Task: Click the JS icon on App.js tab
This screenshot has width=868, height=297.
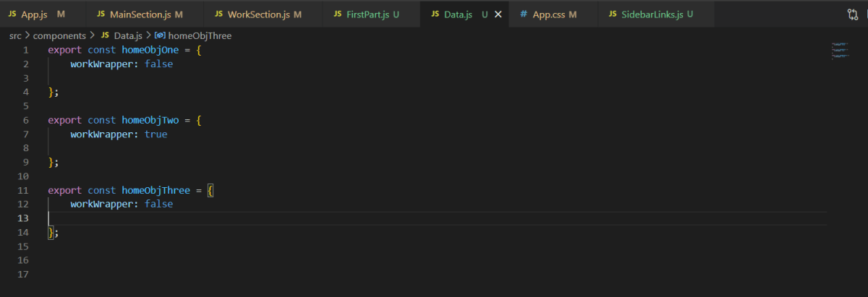Action: (x=12, y=14)
